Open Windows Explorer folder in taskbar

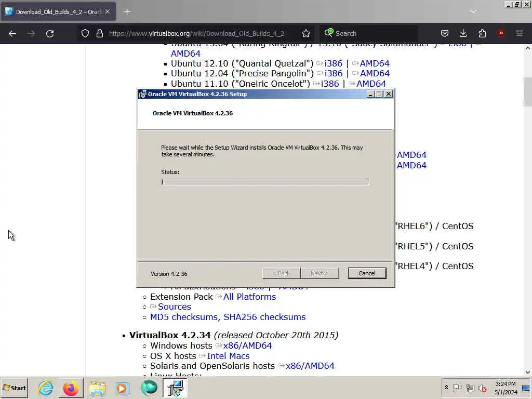[x=97, y=388]
